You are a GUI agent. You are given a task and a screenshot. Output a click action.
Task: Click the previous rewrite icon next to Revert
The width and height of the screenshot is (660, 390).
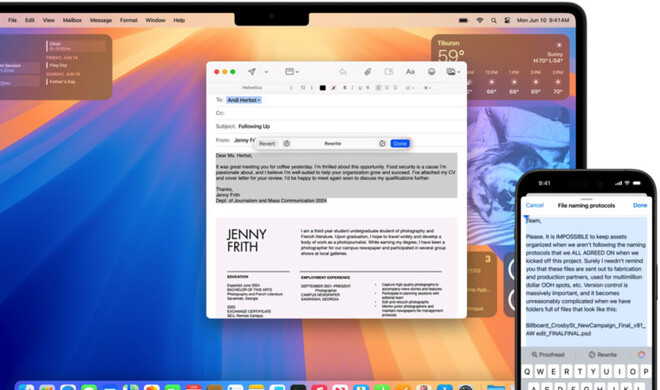tap(287, 143)
